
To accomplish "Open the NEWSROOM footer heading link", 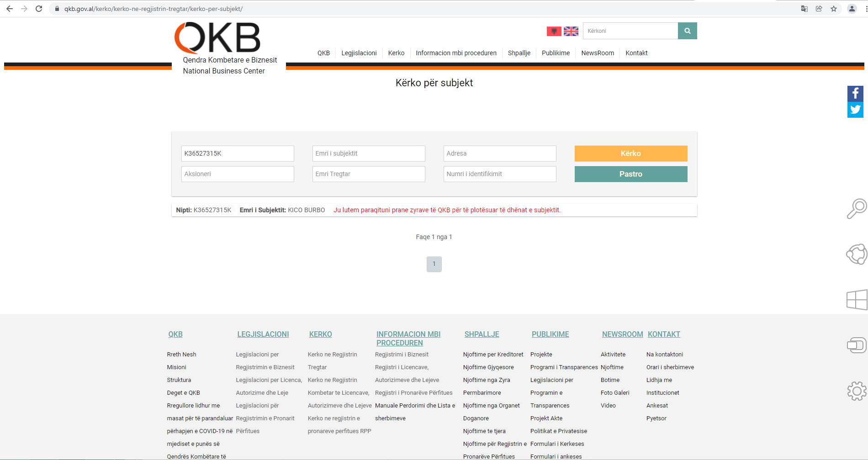I will pyautogui.click(x=622, y=334).
